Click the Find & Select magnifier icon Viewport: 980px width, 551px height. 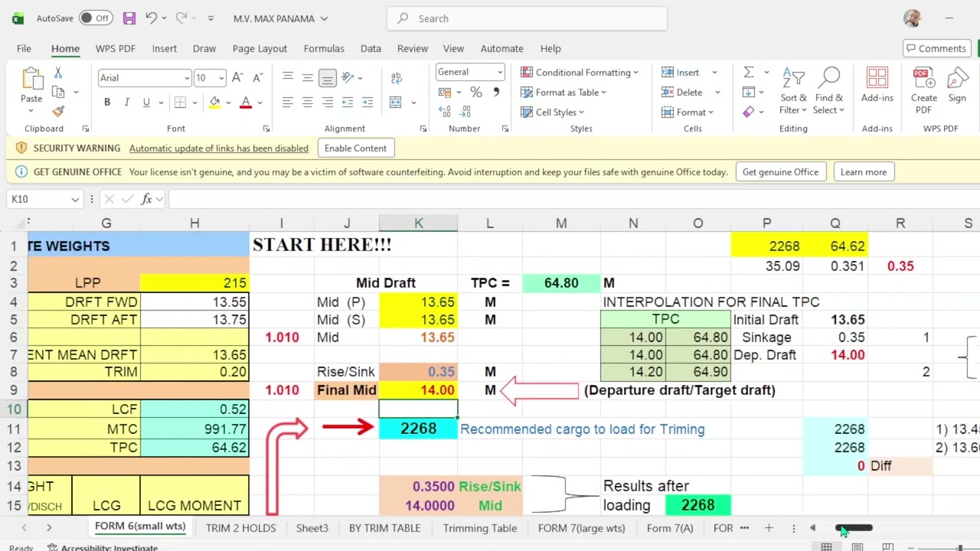(829, 78)
